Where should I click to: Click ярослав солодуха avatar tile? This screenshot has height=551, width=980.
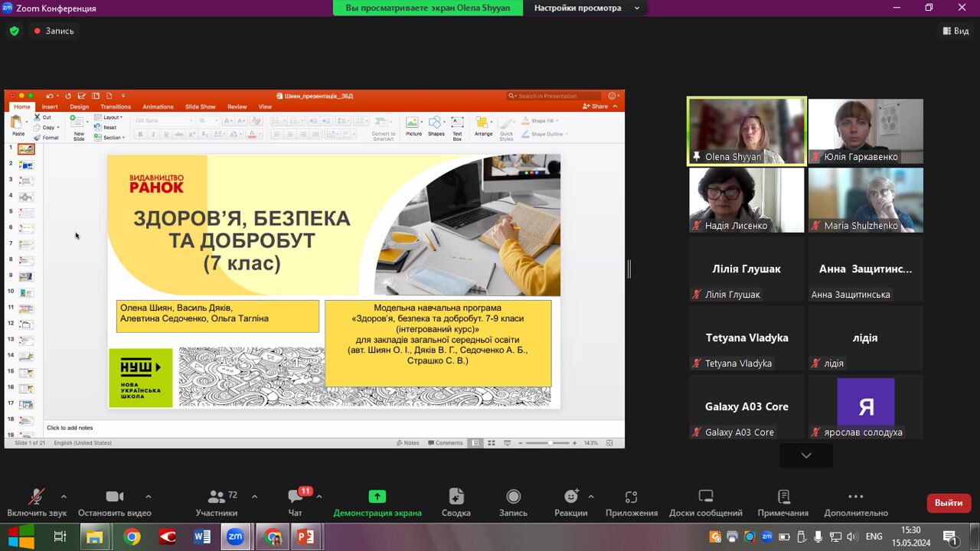[866, 406]
